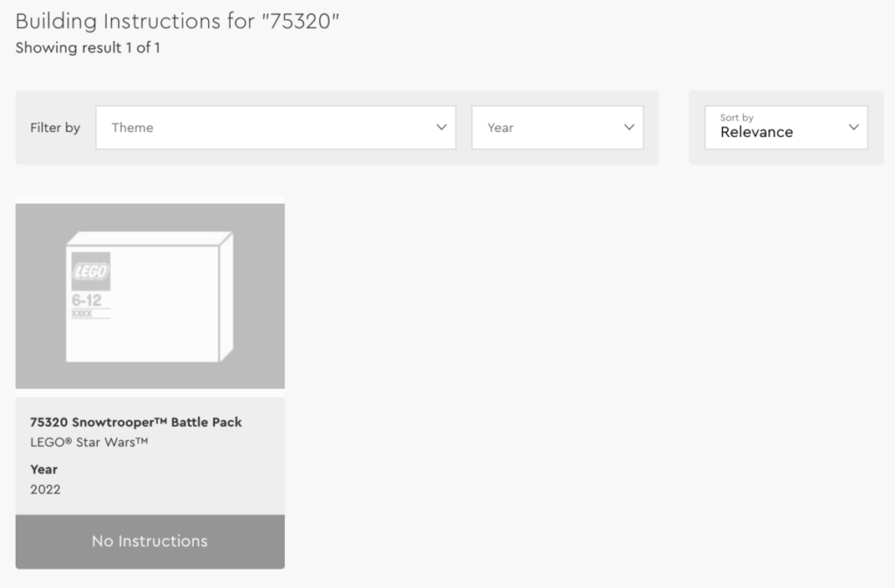Click the chevron arrow in the Year filter
Viewport: 895px width, 588px height.
tap(628, 128)
